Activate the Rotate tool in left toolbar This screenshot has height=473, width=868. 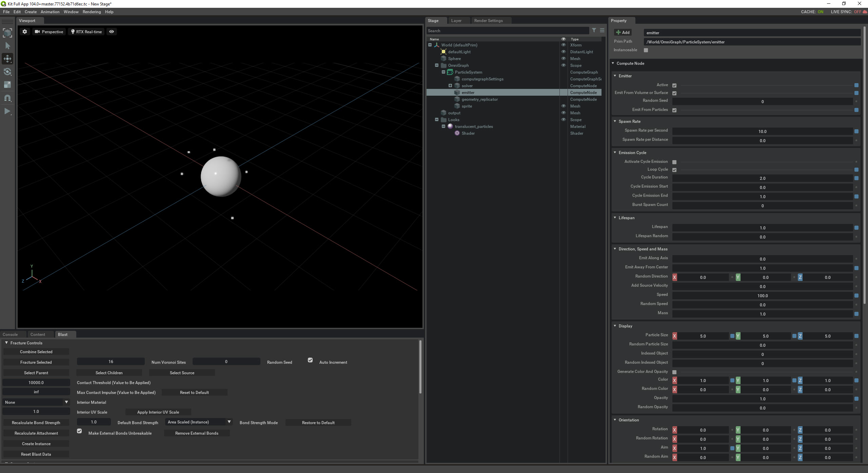point(7,72)
